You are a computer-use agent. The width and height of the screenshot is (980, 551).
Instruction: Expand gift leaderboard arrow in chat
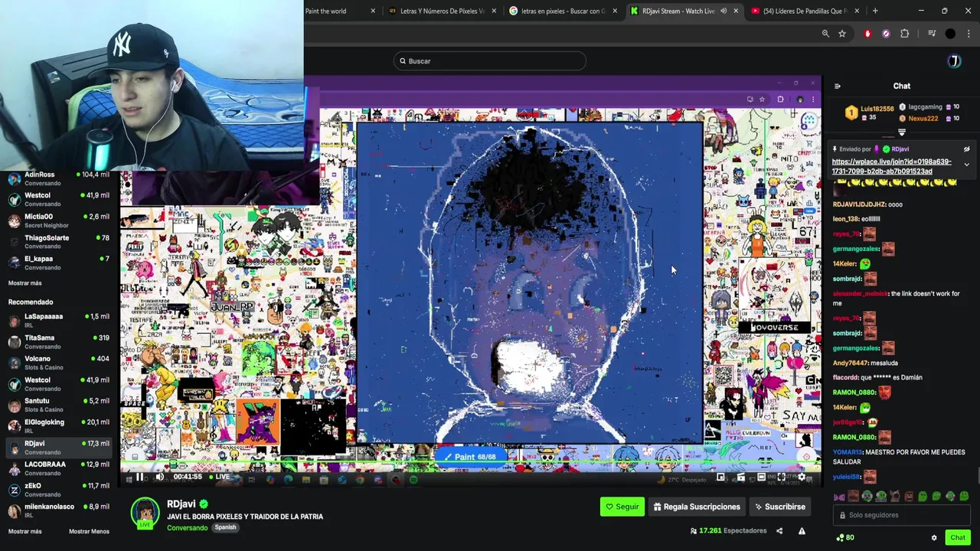[x=901, y=132]
